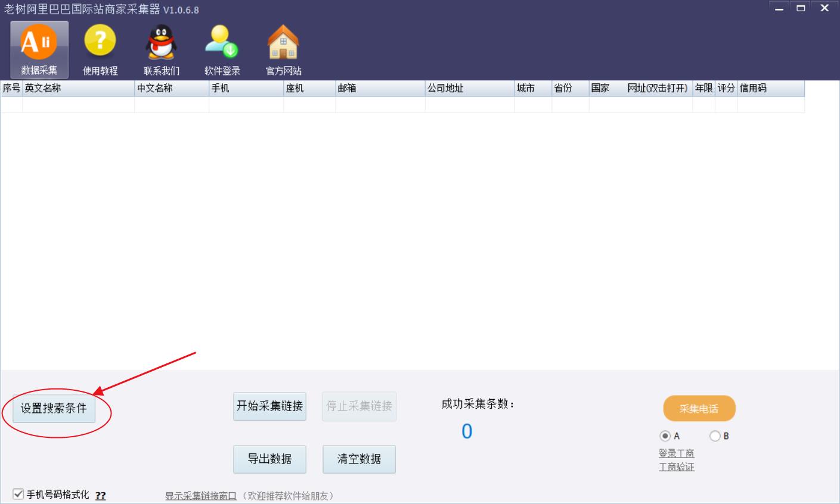Clear data using 清空数据 button
This screenshot has height=504, width=840.
pyautogui.click(x=359, y=459)
